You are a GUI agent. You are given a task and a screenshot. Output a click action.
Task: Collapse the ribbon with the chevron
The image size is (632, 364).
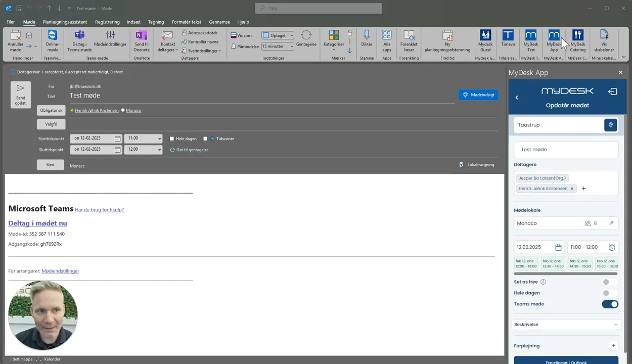pyautogui.click(x=624, y=58)
